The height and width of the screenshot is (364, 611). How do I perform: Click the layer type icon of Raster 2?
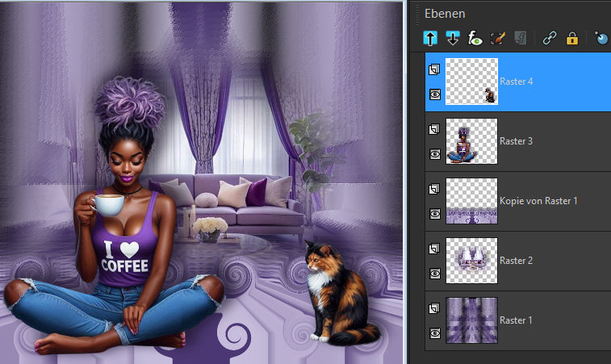tap(434, 249)
